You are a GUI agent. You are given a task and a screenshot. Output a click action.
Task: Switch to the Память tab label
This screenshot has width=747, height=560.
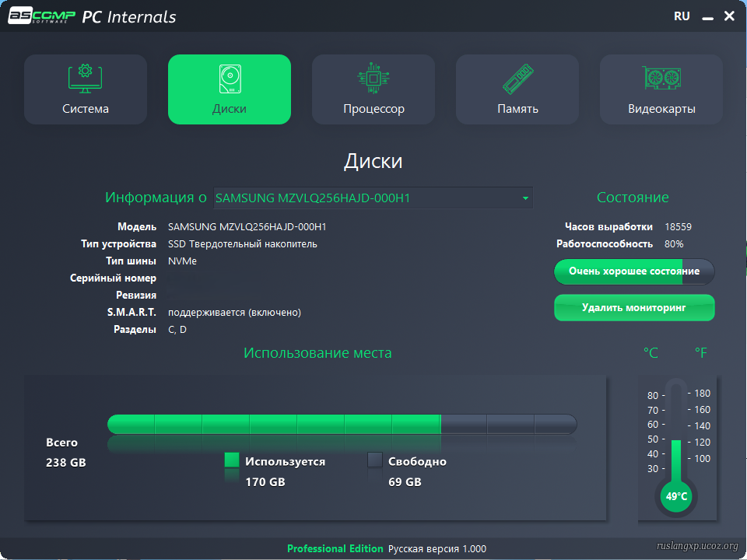518,109
